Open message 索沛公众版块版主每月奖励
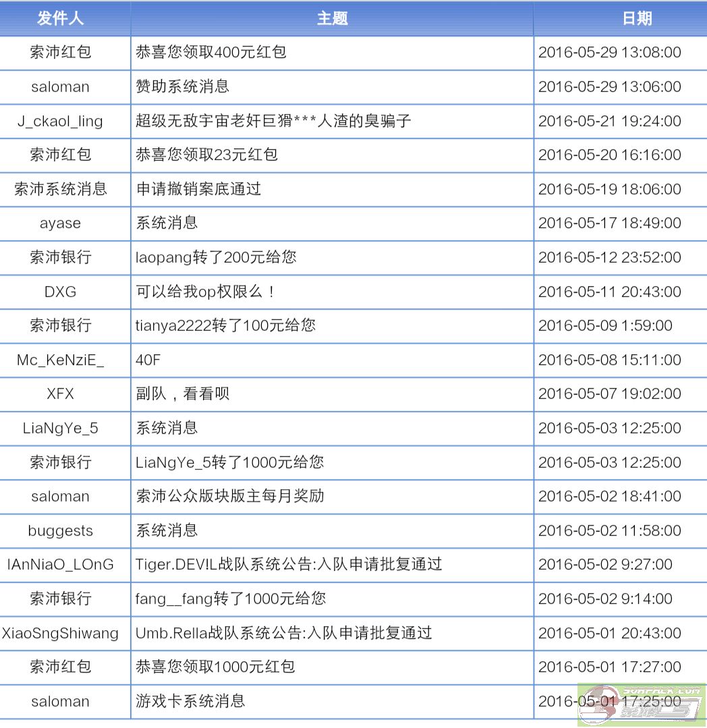The height and width of the screenshot is (728, 707). point(230,497)
